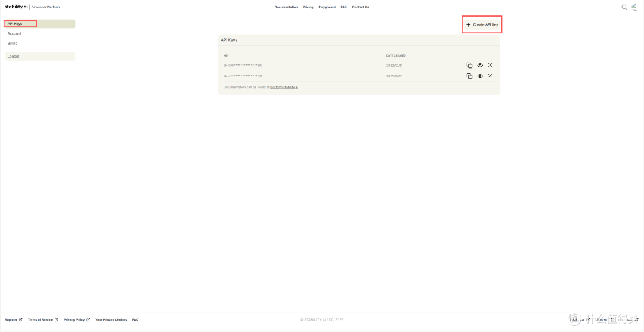This screenshot has height=332, width=644.
Task: Open the FAQ footer link
Action: [135, 319]
